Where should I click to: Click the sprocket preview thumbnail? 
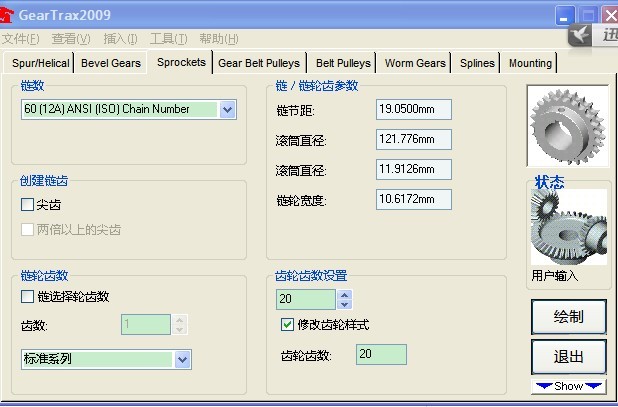click(x=568, y=126)
